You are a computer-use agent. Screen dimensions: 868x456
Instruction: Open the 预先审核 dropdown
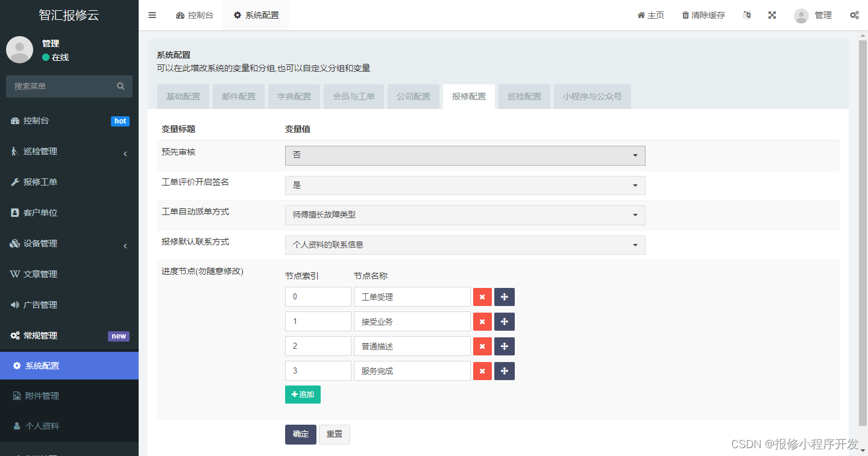coord(465,155)
